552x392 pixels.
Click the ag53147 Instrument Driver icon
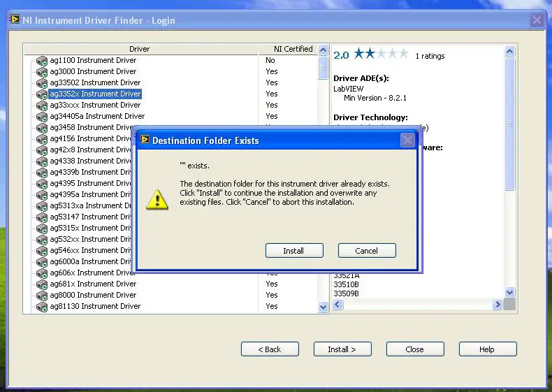pos(42,217)
